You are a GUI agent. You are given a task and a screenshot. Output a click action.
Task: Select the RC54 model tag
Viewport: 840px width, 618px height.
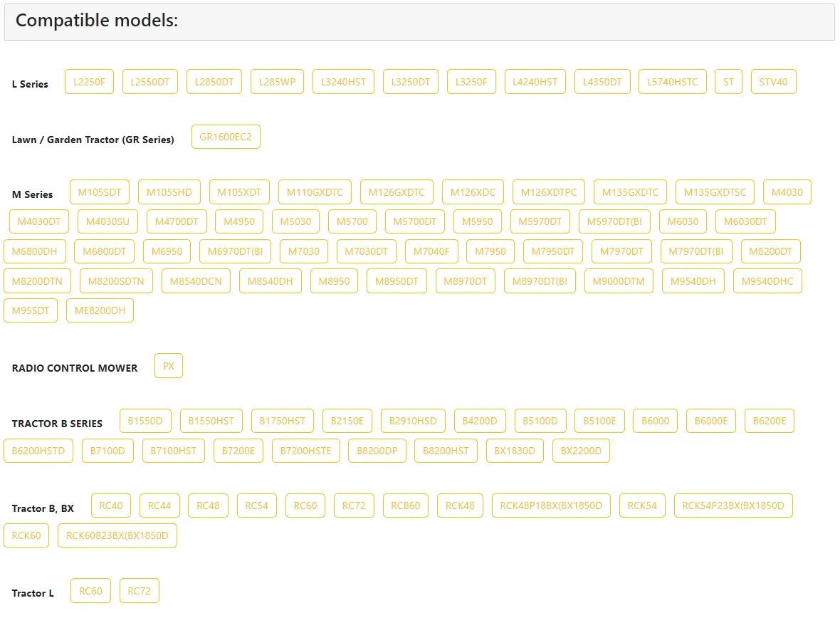[x=256, y=506]
